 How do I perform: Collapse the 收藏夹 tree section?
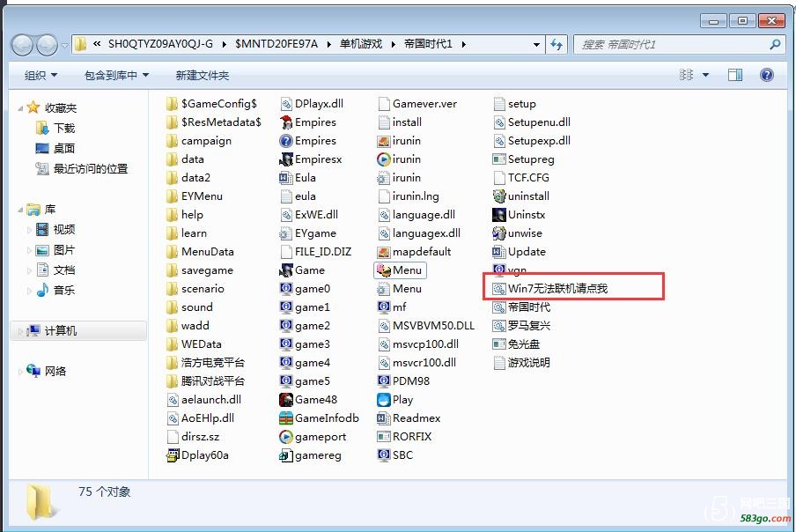pyautogui.click(x=20, y=108)
